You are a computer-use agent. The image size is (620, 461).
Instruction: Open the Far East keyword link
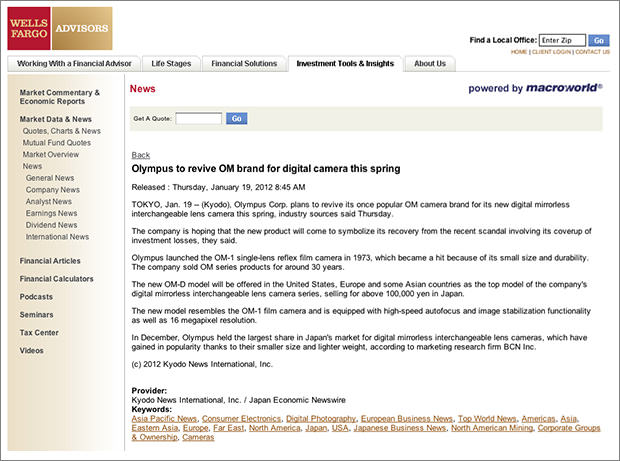[229, 428]
